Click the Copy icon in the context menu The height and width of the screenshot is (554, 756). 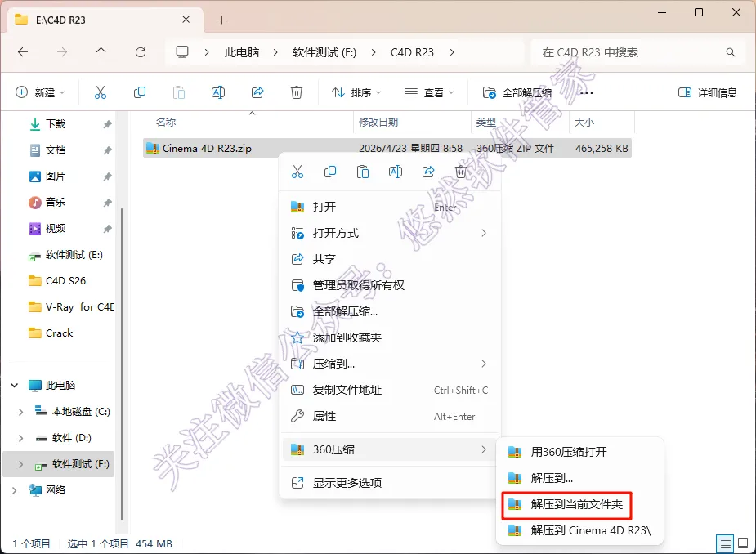pyautogui.click(x=330, y=172)
